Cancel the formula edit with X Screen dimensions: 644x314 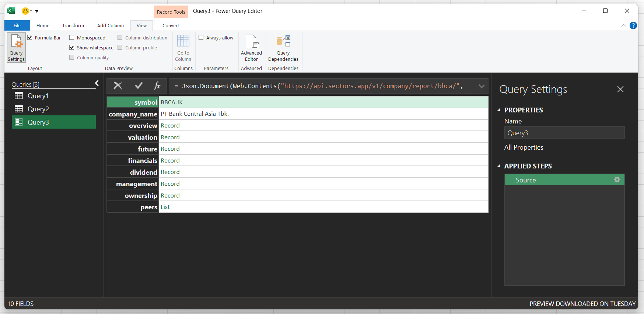(x=118, y=86)
